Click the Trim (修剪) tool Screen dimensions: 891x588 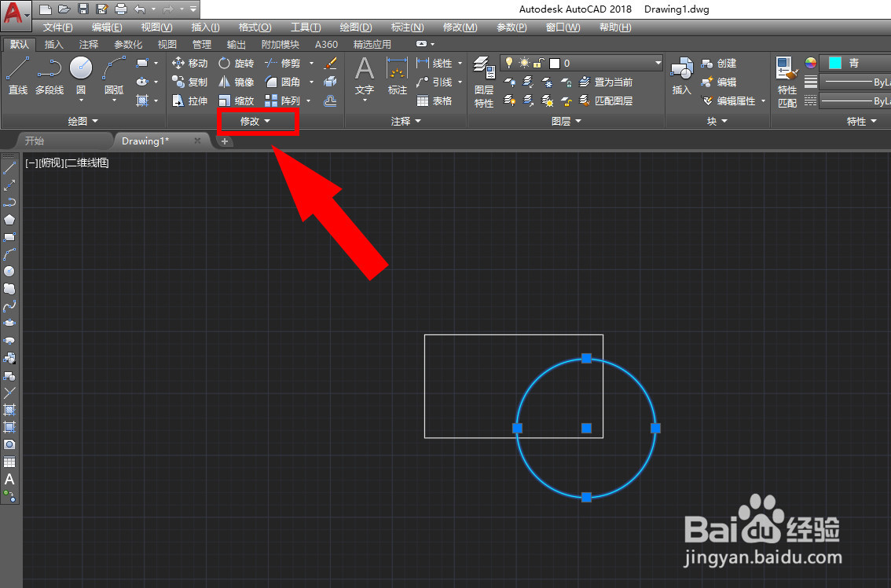pos(282,63)
